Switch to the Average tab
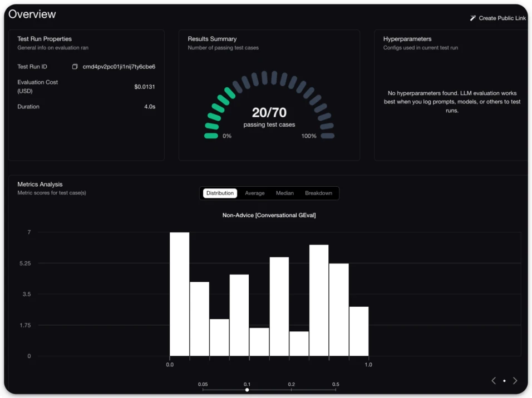The height and width of the screenshot is (398, 532). click(x=254, y=193)
